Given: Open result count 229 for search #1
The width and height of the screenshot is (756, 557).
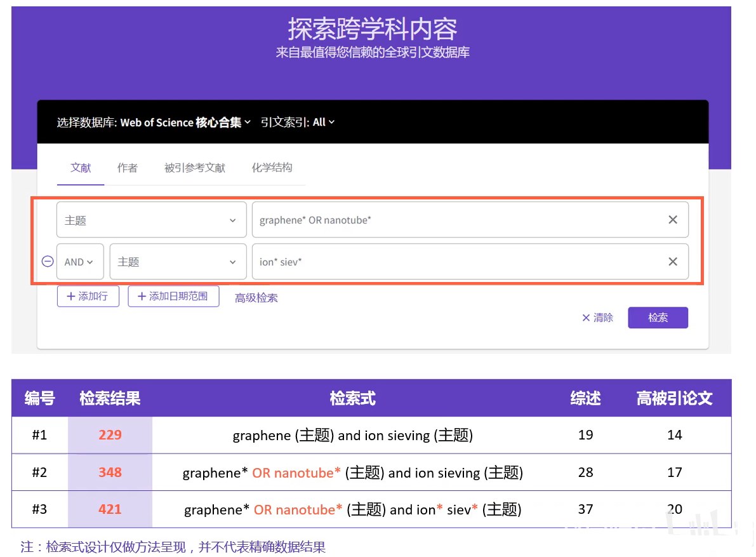Looking at the screenshot, I should click(110, 435).
